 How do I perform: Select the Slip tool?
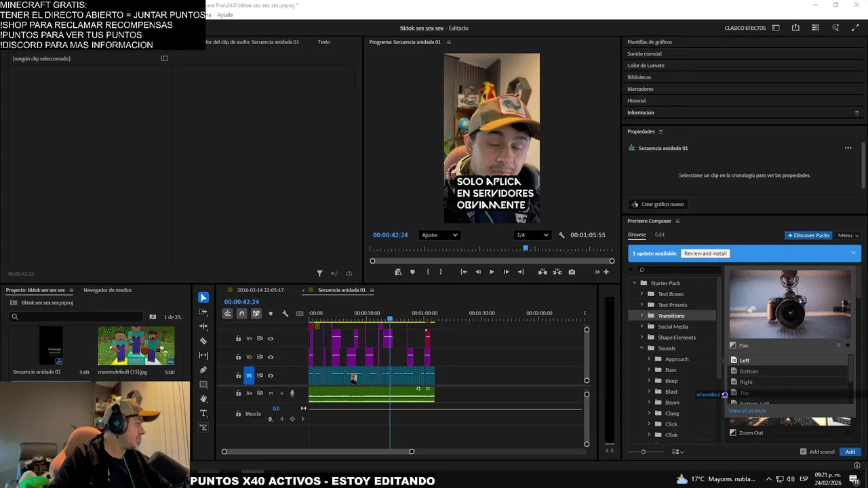[x=203, y=355]
